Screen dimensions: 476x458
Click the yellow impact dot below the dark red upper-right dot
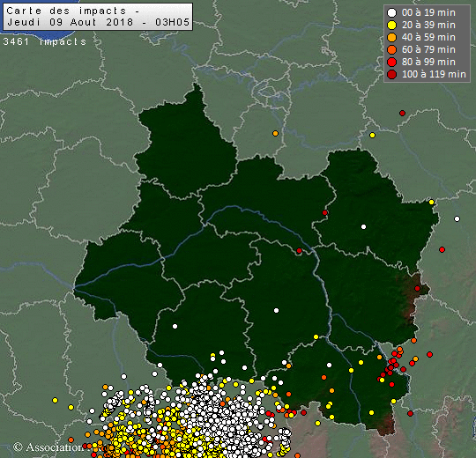372,136
